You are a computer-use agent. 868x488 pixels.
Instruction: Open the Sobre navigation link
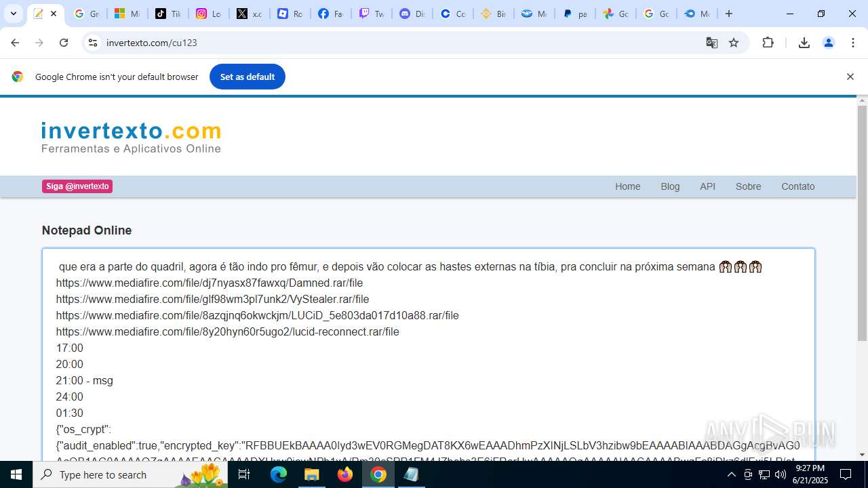tap(748, 186)
